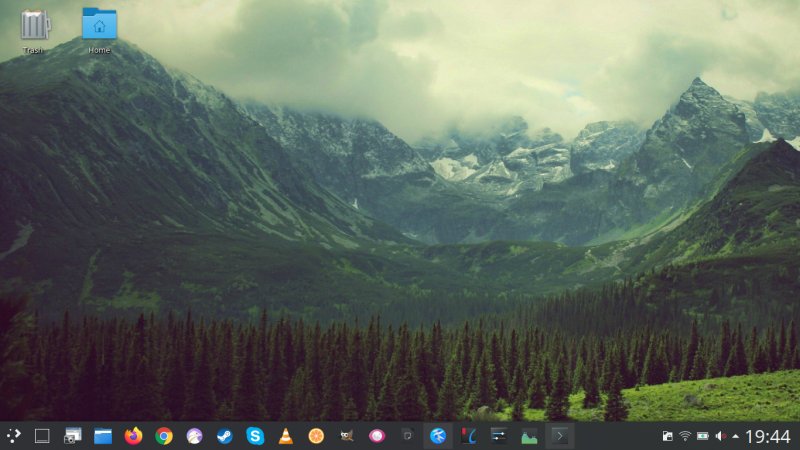
Task: Open the blue KDE-style globe app icon
Action: (438, 436)
